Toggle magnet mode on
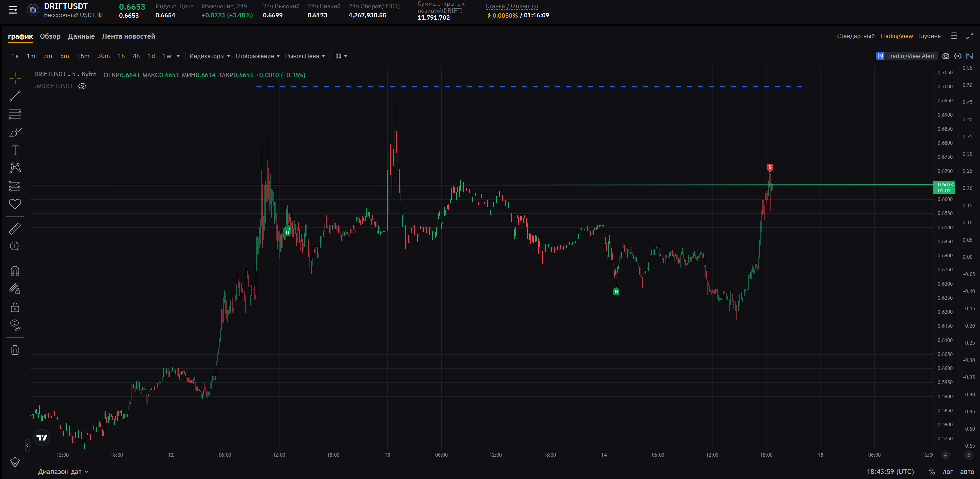This screenshot has width=980, height=479. pos(15,271)
